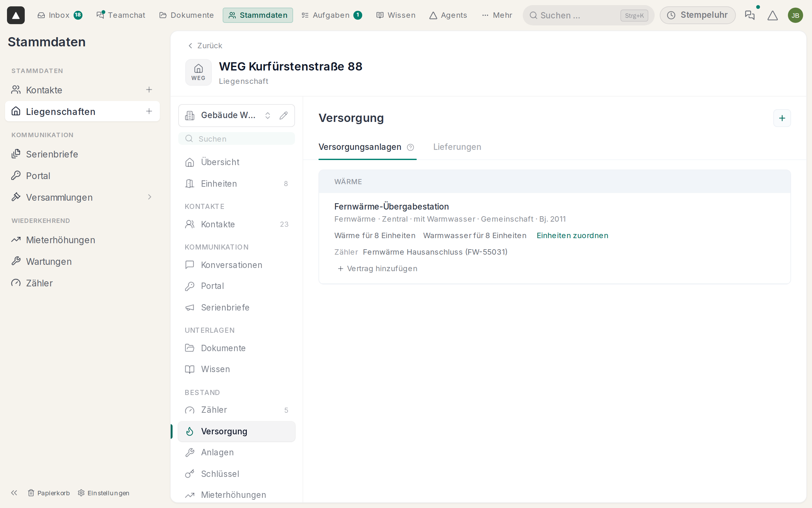Click the WEG house icon badge
The image size is (812, 508).
coord(198,72)
